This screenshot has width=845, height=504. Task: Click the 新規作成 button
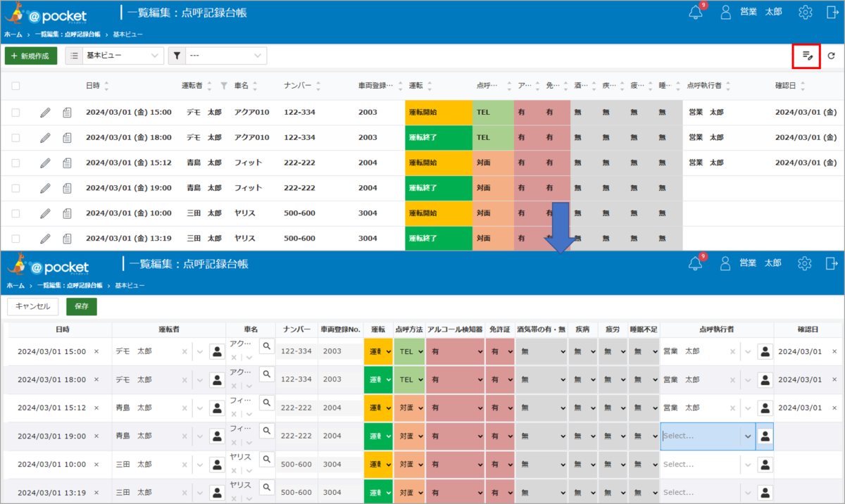coord(31,56)
